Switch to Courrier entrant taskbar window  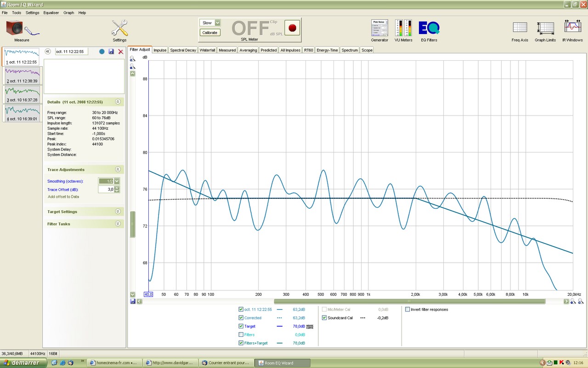point(227,363)
